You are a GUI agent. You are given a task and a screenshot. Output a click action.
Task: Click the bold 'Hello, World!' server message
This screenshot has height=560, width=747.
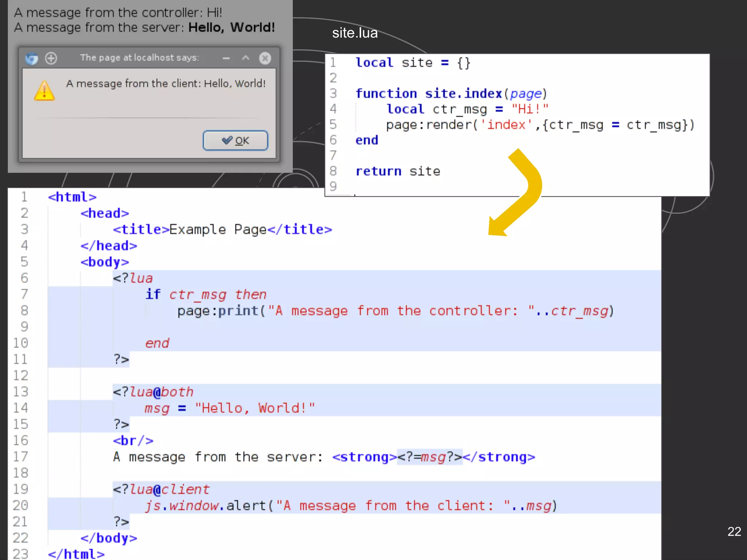point(232,27)
